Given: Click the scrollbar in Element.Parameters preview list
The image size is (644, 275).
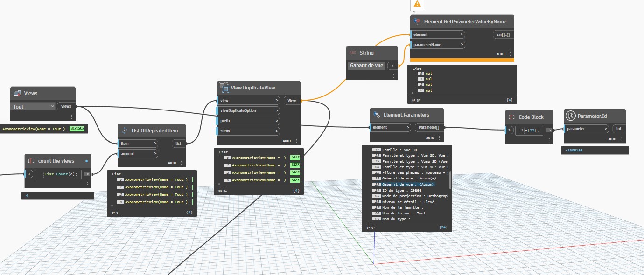Looking at the screenshot, I should coord(450,179).
